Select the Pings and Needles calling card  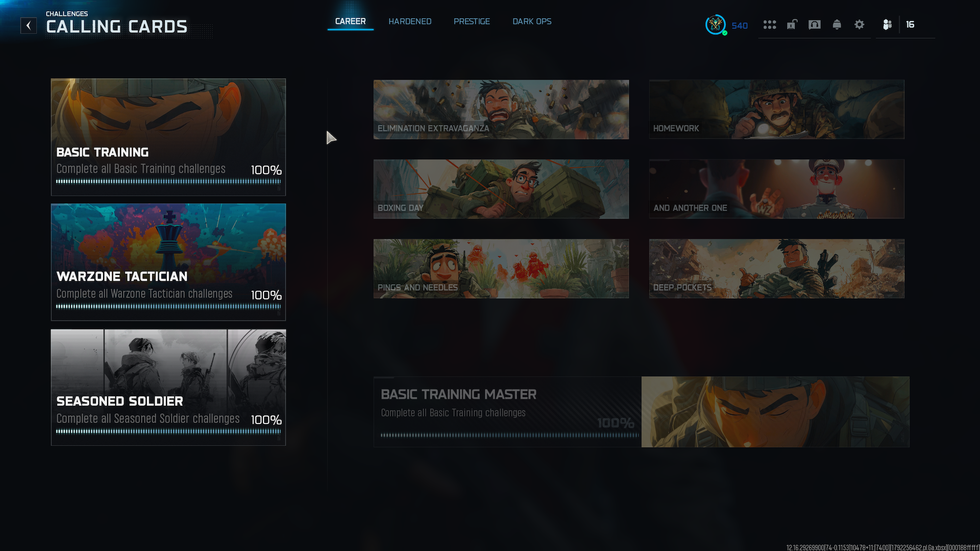click(501, 268)
